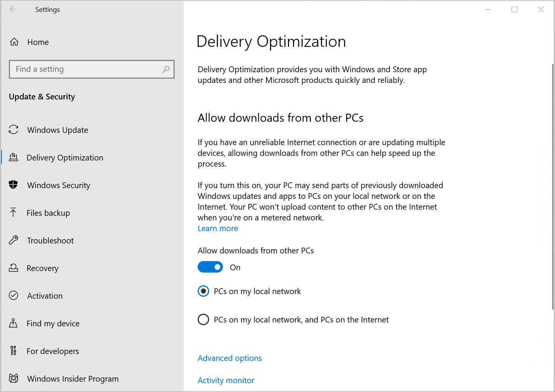Select the Recovery icon in the sidebar
This screenshot has height=392, width=555.
click(13, 268)
